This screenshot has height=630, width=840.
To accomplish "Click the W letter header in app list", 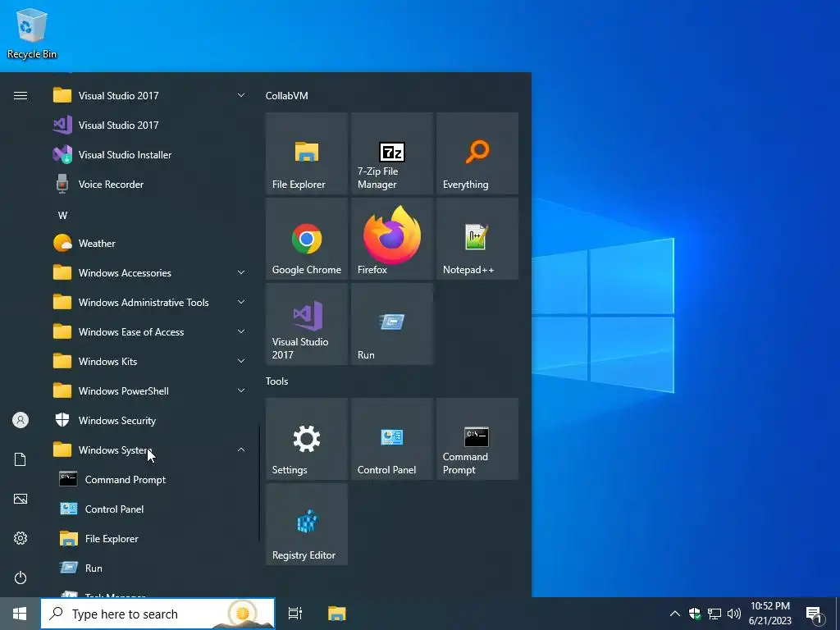I will coord(62,216).
